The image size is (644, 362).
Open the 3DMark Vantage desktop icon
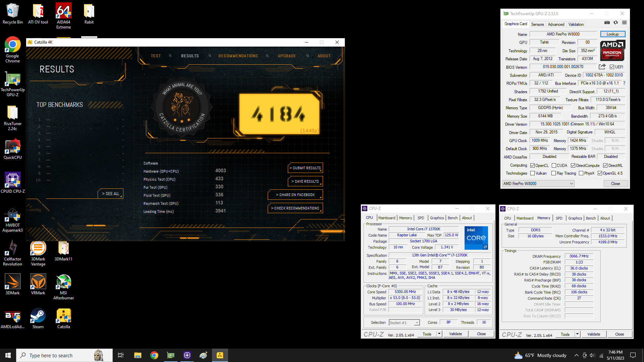[38, 253]
